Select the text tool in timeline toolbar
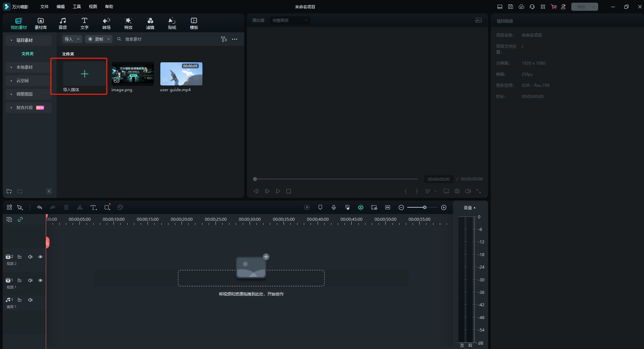This screenshot has width=644, height=349. (x=93, y=208)
